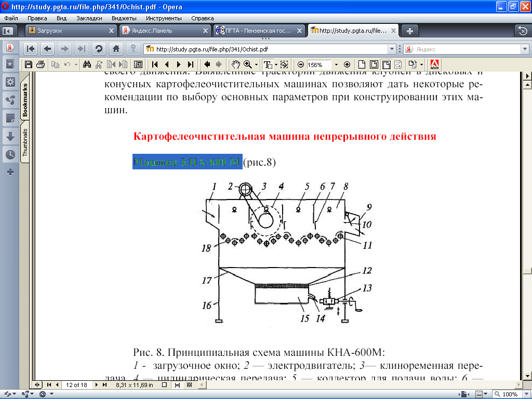Set Actual Size page view
532x399 pixels.
pyautogui.click(x=362, y=64)
